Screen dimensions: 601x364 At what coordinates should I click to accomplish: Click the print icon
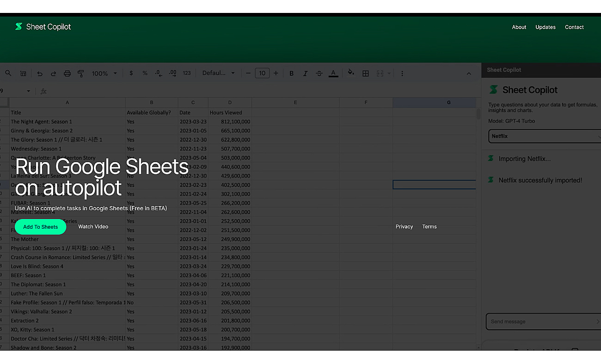coord(67,73)
